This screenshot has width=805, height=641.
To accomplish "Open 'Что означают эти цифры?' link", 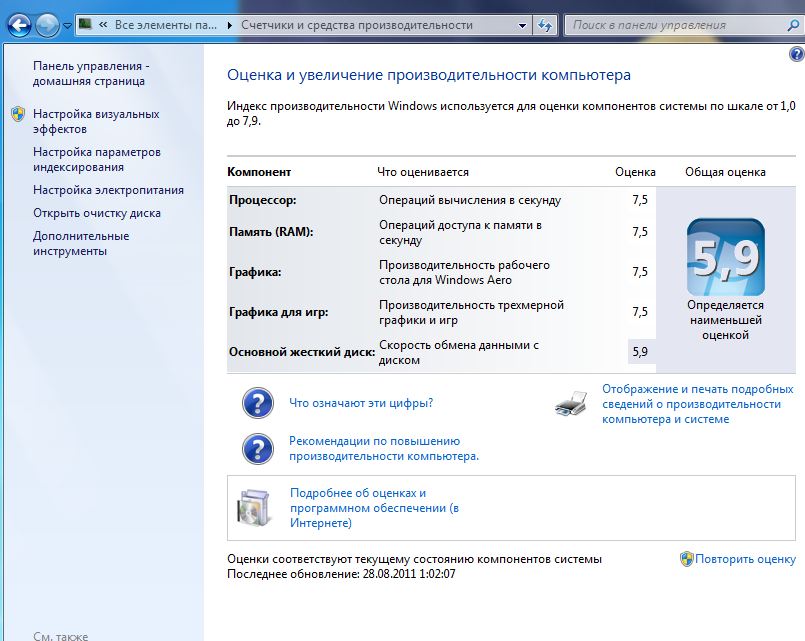I will 361,403.
